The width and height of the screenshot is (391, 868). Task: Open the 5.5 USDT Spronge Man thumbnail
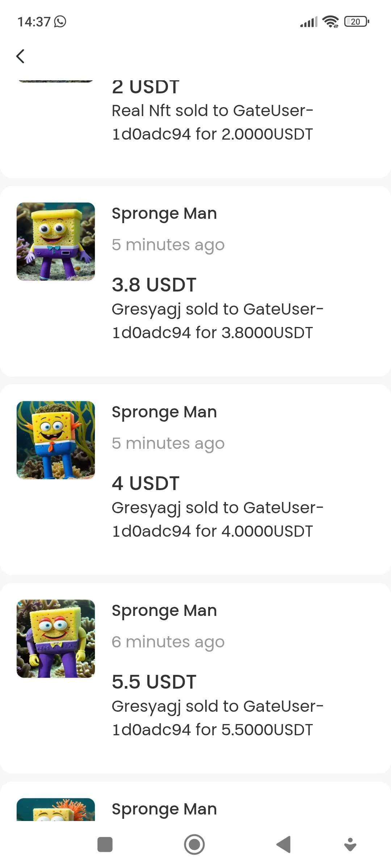(56, 639)
